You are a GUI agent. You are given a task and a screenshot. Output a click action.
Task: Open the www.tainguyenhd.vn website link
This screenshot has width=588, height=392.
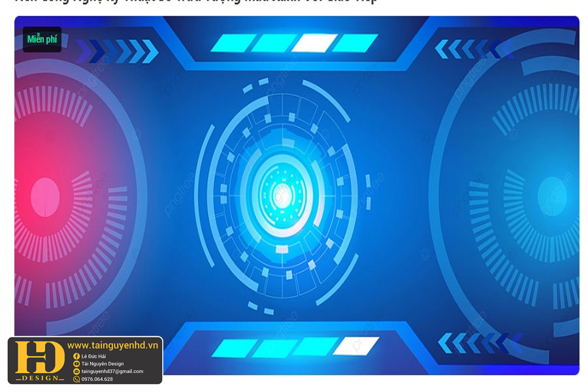click(113, 345)
